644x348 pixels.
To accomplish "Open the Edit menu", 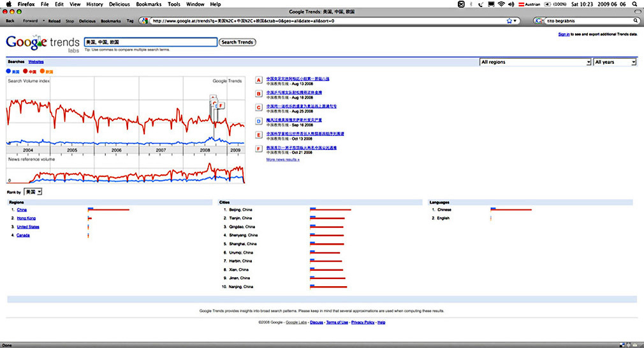I will [x=59, y=4].
